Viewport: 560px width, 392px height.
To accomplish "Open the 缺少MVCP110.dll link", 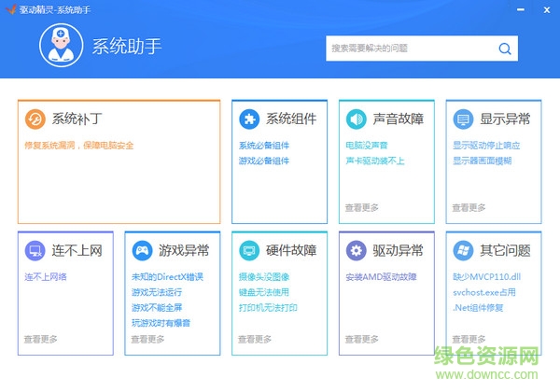I will tap(486, 276).
